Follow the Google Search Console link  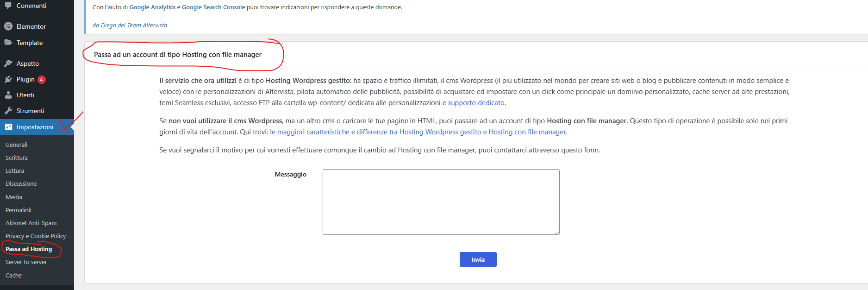[x=213, y=7]
